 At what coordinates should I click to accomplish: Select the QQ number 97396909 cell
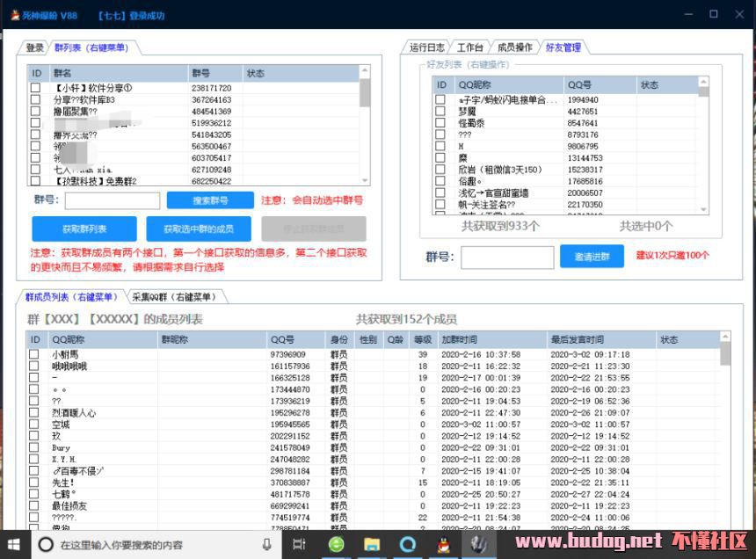point(287,354)
